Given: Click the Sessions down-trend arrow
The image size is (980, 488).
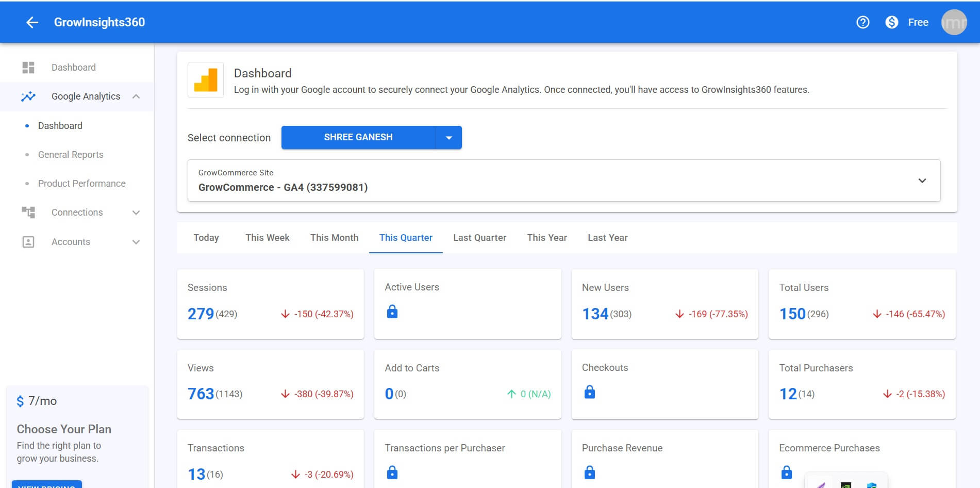Looking at the screenshot, I should (x=285, y=314).
